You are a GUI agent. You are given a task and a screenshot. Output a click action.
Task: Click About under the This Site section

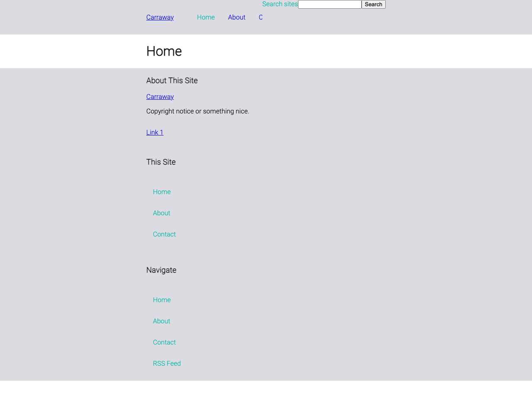161,213
